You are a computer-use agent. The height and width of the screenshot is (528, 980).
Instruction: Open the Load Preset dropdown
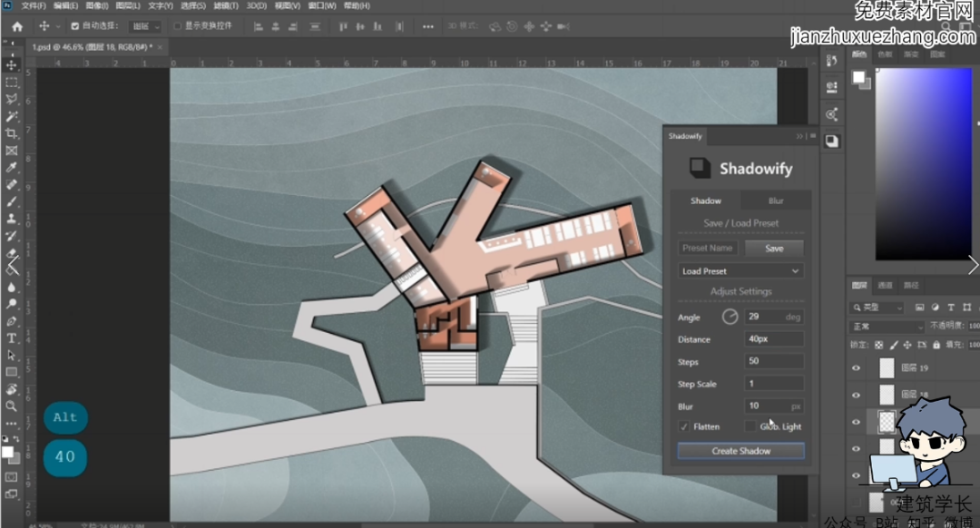(740, 271)
